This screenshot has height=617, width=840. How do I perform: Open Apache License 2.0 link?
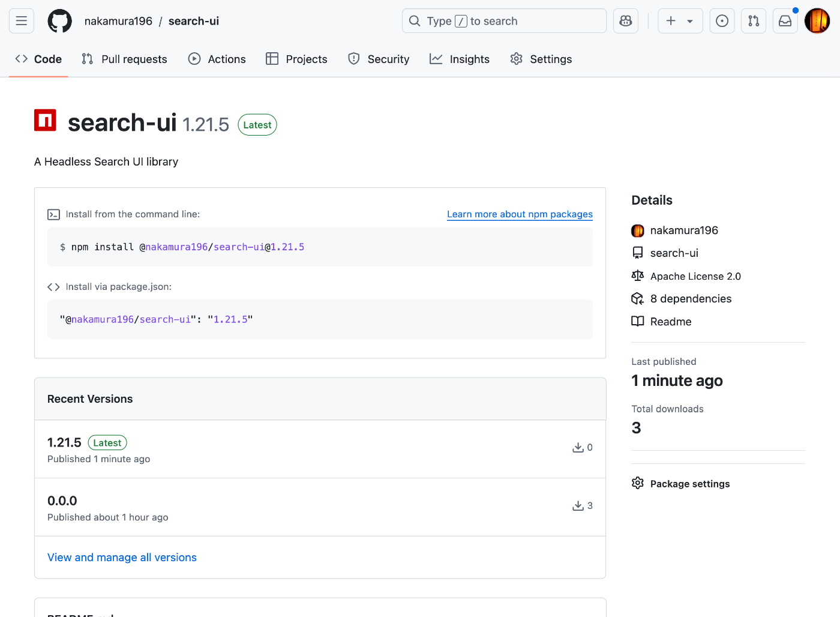coord(695,276)
